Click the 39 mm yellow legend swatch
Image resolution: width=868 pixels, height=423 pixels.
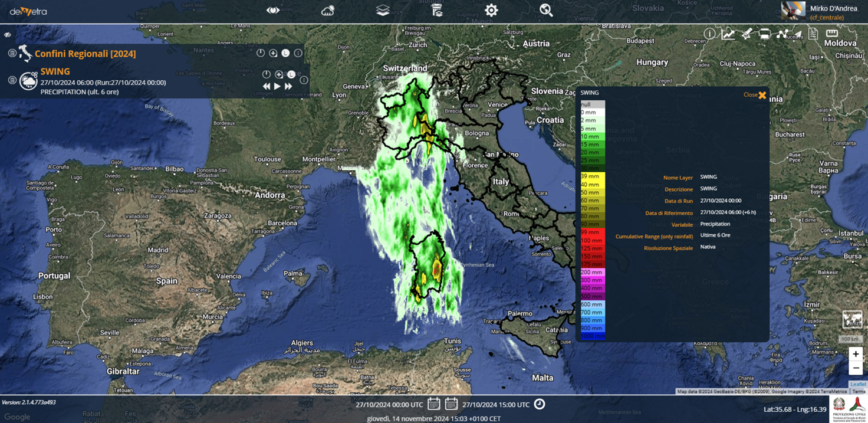(x=593, y=176)
